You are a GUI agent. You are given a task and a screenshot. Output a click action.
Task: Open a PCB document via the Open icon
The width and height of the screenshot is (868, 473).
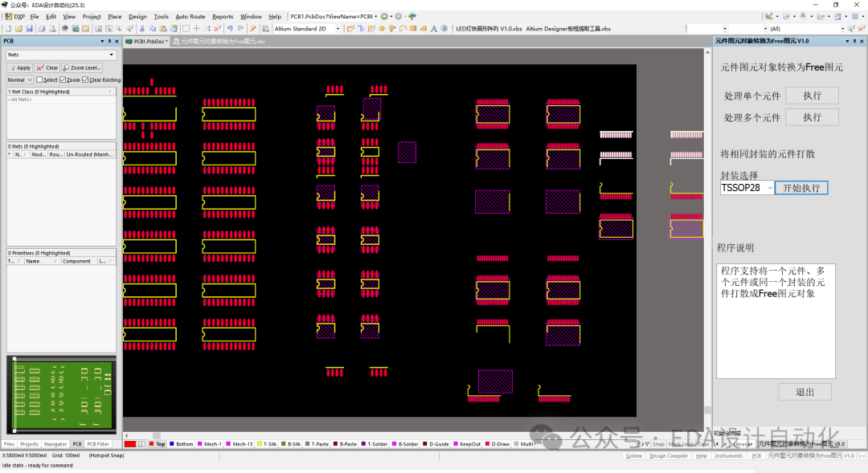coord(18,27)
